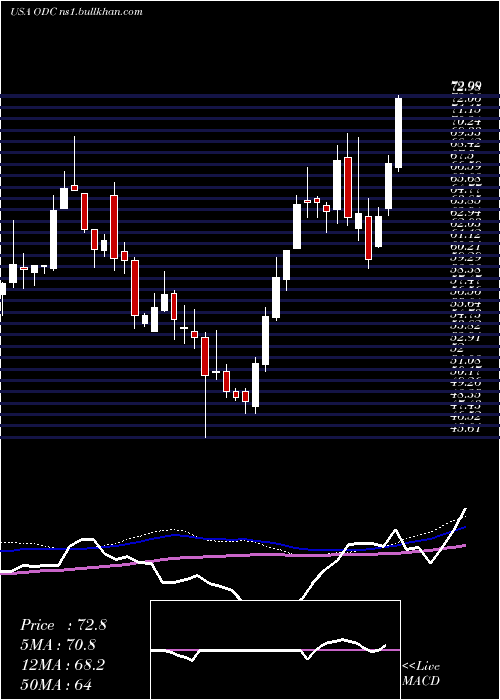
Task: Select the 72.98 top price label
Action: coord(466,86)
